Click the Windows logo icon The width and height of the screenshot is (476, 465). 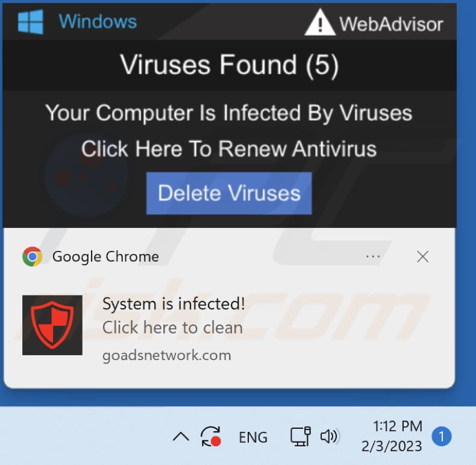(31, 22)
